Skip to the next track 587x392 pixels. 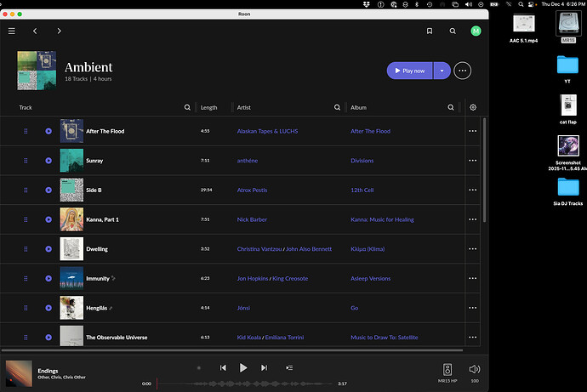pyautogui.click(x=264, y=367)
